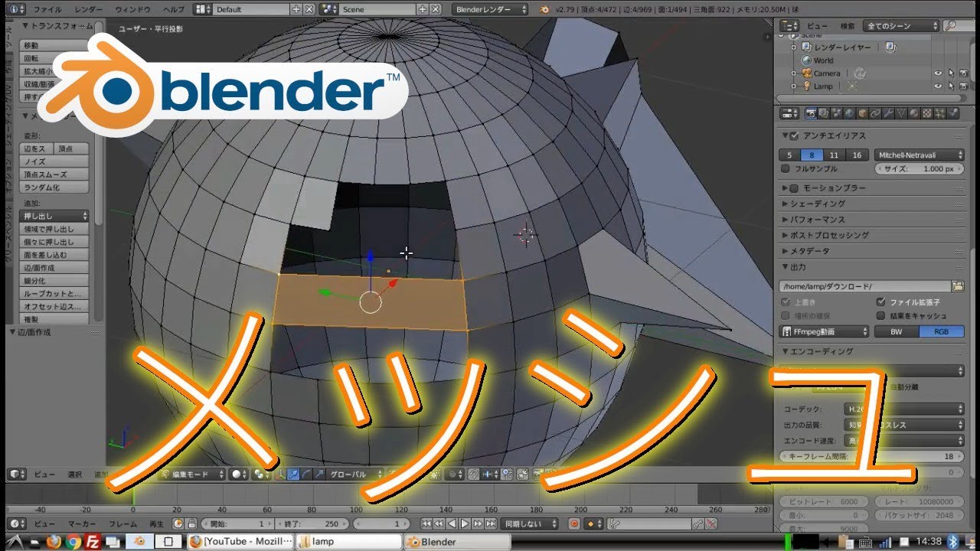Click the Bluetooth tray icon
This screenshot has height=551, width=980.
954,541
